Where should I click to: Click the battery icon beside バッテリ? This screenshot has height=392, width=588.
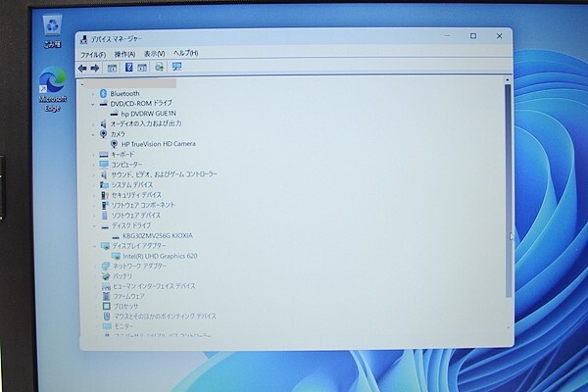pyautogui.click(x=106, y=276)
